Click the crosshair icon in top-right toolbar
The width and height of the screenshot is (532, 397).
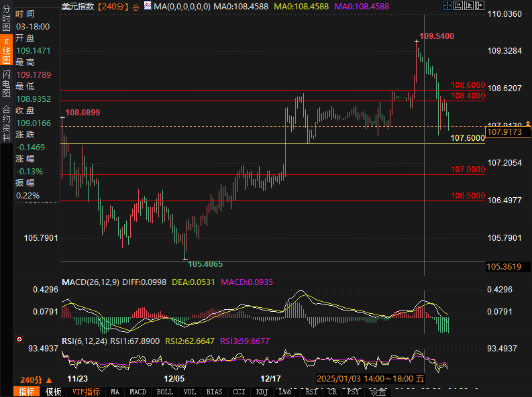[448, 6]
